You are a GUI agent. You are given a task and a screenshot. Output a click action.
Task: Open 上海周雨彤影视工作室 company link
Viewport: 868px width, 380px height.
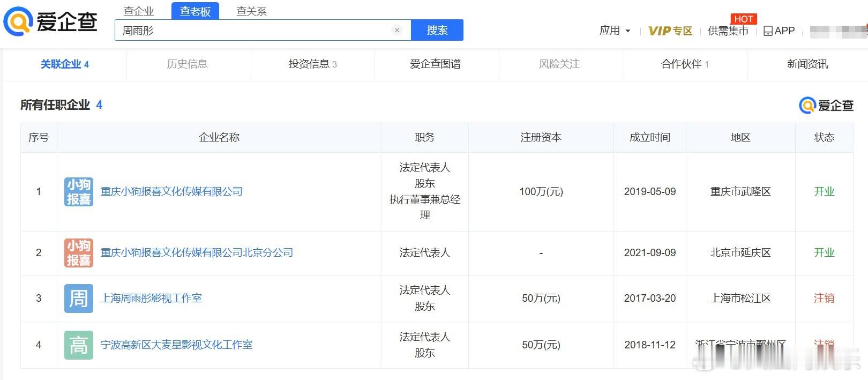(x=151, y=299)
